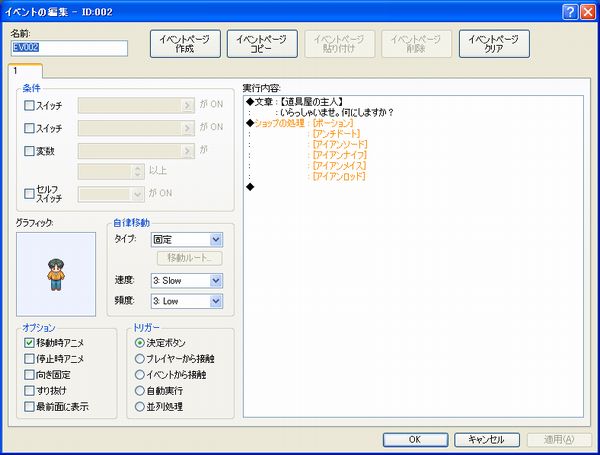Click the イベントページクリア button
The width and height of the screenshot is (600, 455).
[494, 44]
